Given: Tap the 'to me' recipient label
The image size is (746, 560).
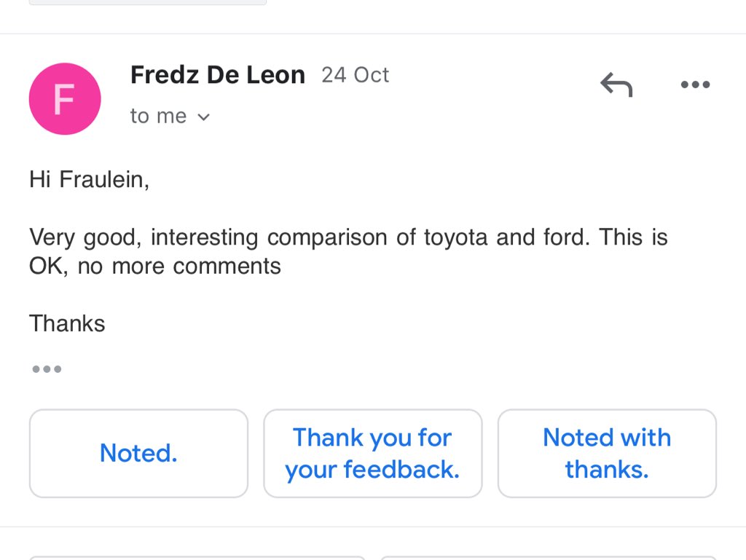Looking at the screenshot, I should point(158,117).
